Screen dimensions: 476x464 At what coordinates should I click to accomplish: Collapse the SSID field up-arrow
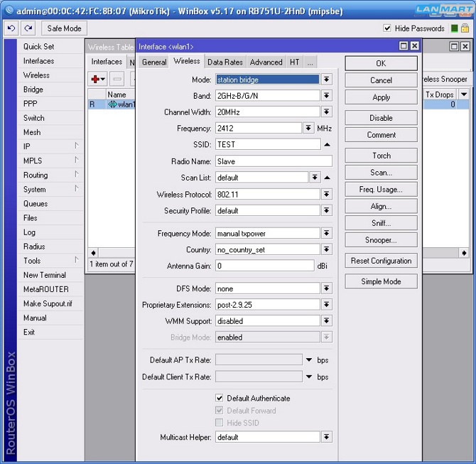tap(327, 144)
